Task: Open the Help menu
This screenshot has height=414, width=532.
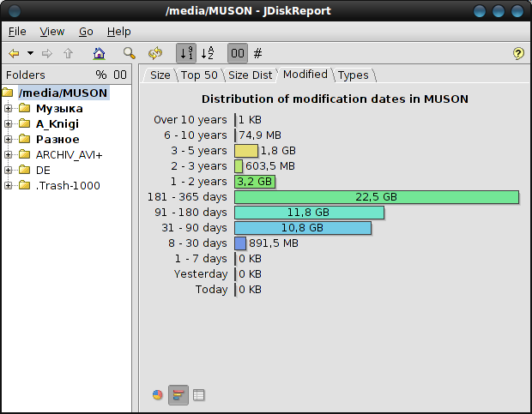Action: click(x=118, y=32)
